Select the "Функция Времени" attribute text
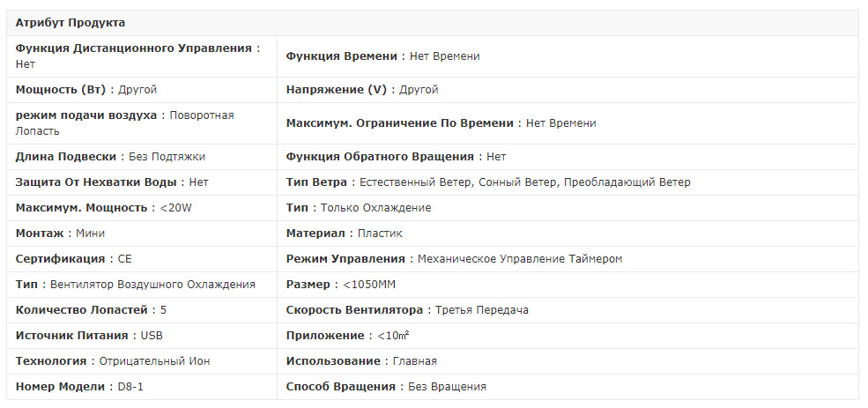Viewport: 868px width, 408px height. [x=342, y=56]
